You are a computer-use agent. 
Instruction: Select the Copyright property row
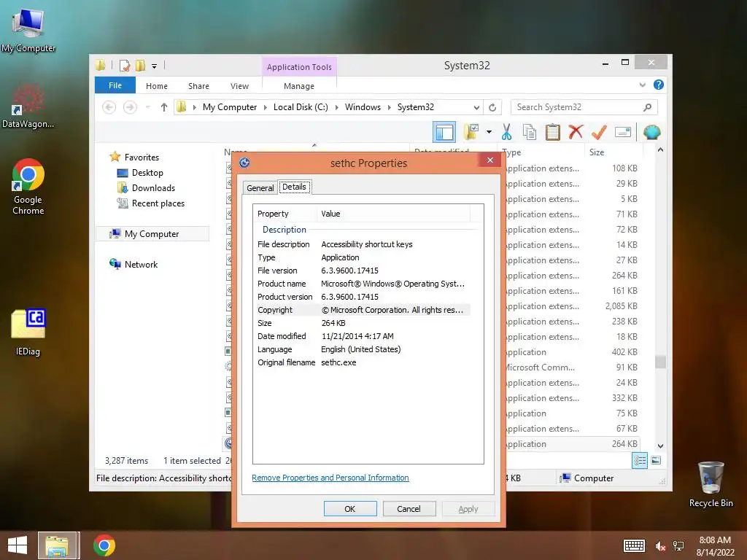pos(363,310)
